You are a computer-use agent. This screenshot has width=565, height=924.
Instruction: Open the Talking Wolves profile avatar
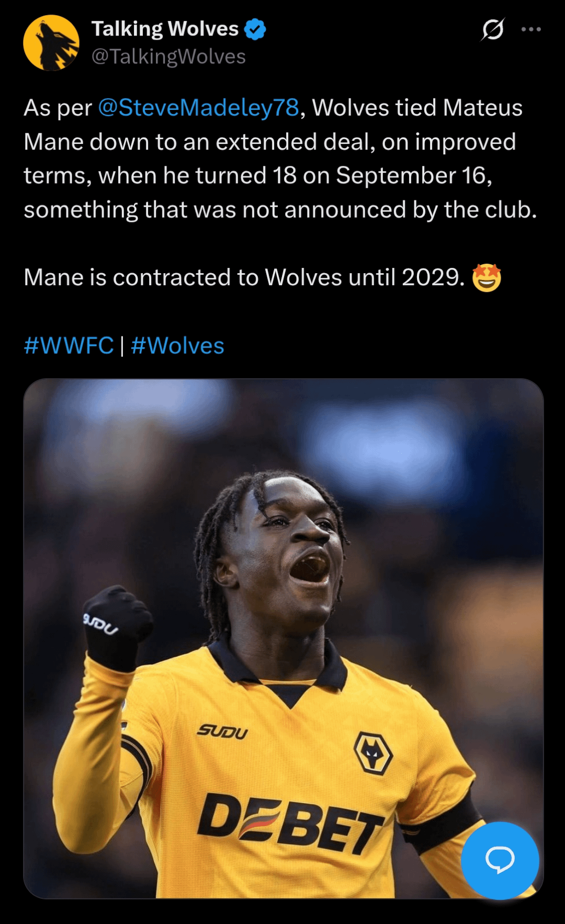(x=51, y=43)
